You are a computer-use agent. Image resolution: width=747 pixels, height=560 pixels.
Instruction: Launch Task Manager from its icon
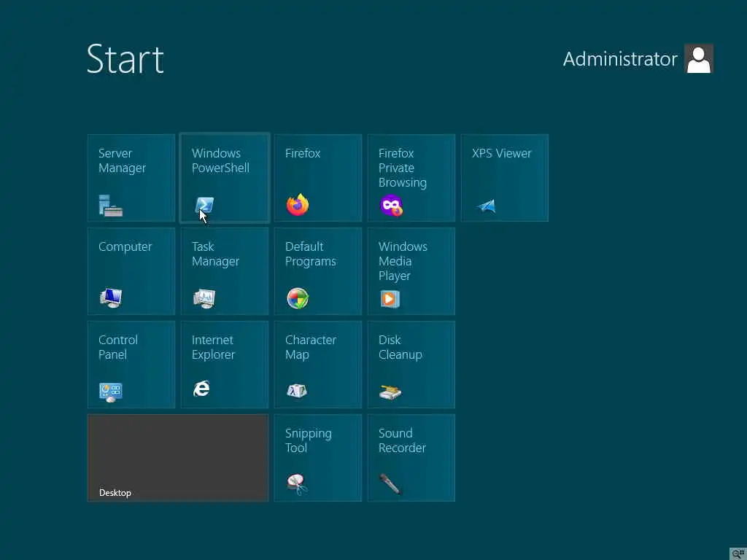click(x=204, y=298)
